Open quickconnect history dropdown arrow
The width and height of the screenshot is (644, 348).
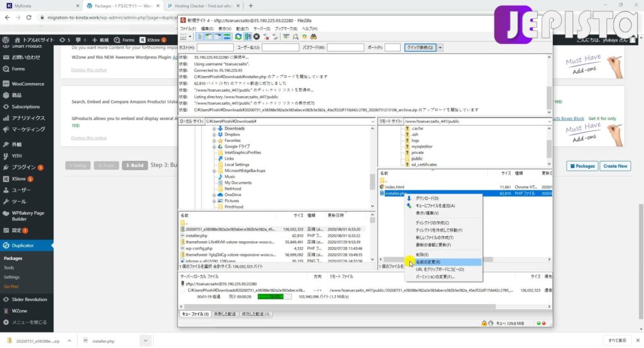(x=440, y=48)
